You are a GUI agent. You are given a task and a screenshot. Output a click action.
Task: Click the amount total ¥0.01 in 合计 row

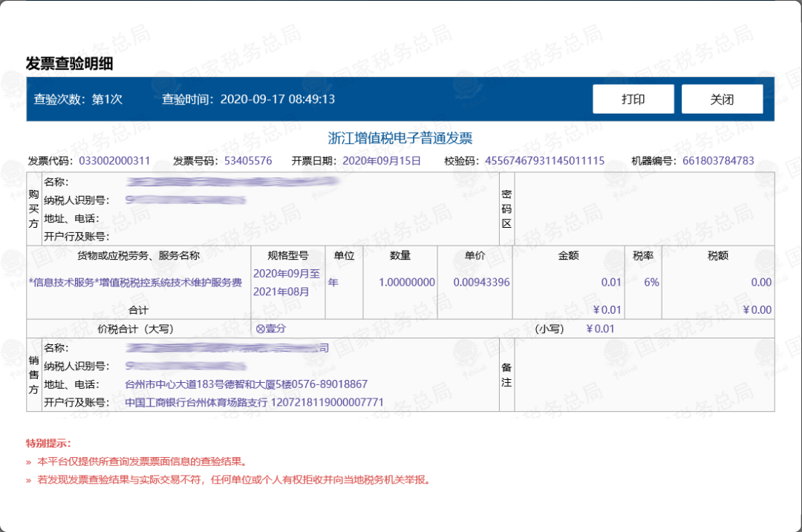tap(607, 310)
